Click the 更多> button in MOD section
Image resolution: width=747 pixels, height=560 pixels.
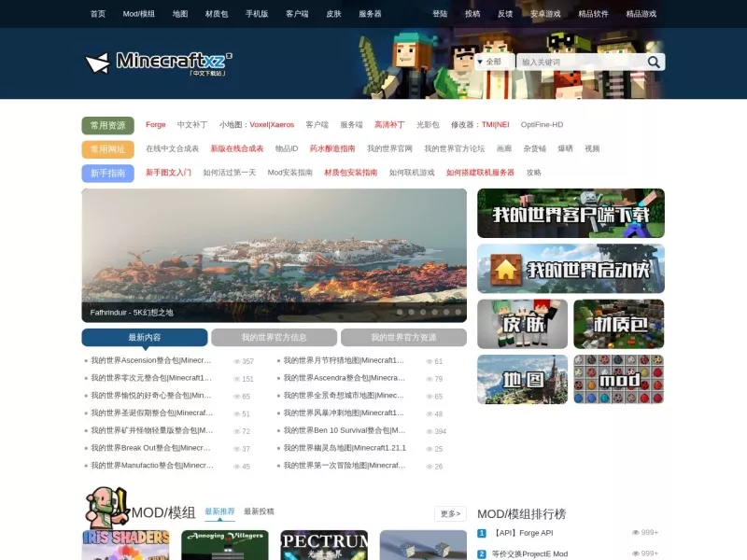click(450, 514)
